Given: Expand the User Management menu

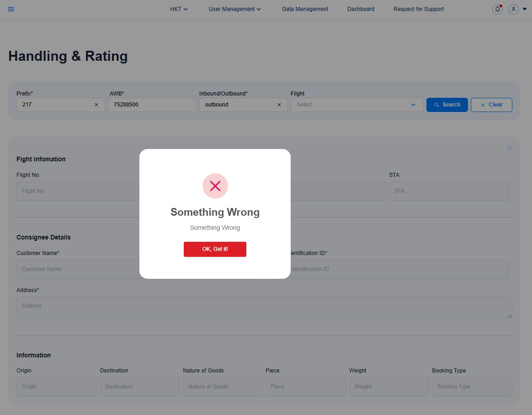Looking at the screenshot, I should coord(234,9).
